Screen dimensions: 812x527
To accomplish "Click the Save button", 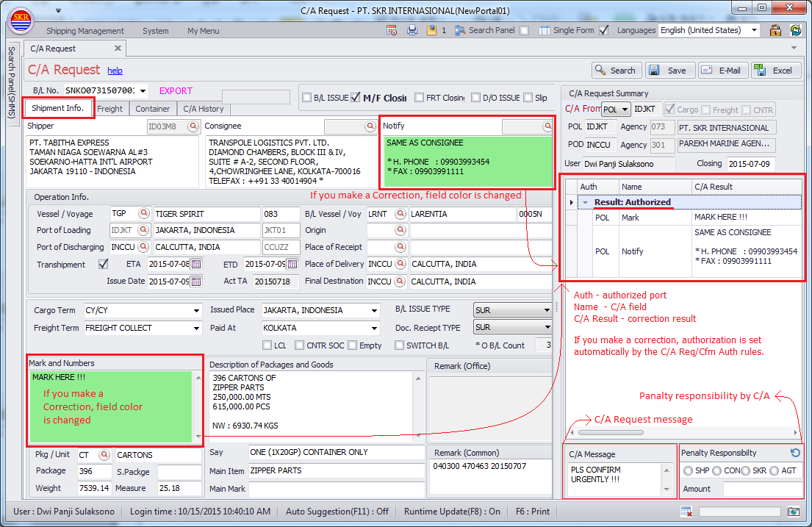I will tap(670, 70).
